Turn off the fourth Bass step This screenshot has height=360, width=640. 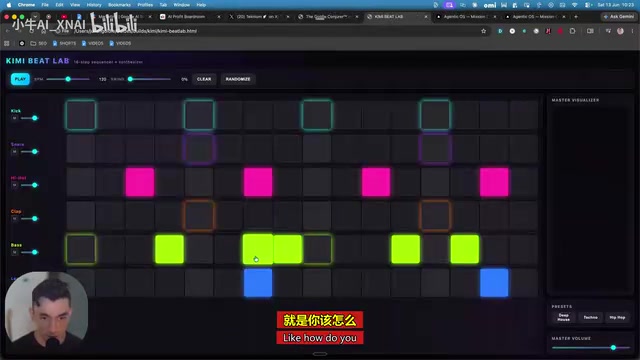169,249
